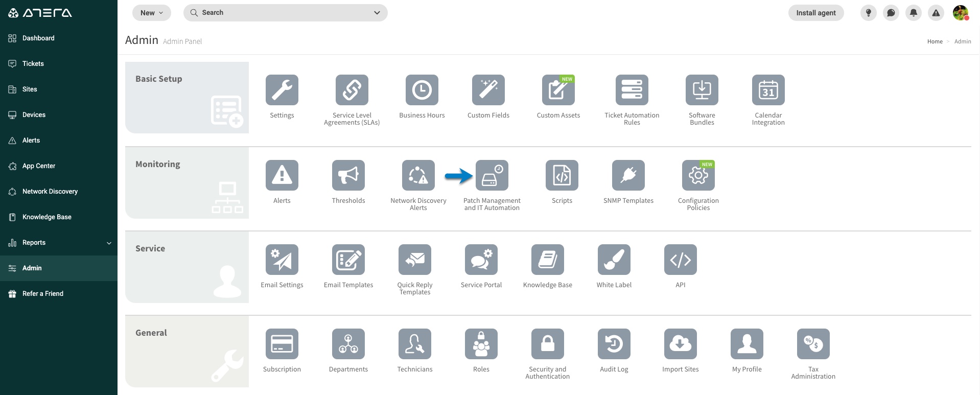Open the API code icon
980x395 pixels.
[681, 260]
